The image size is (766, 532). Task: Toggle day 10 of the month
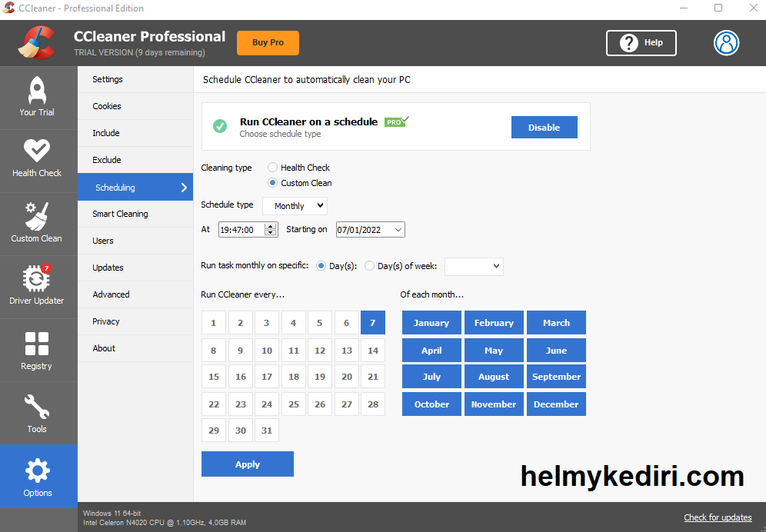click(267, 351)
